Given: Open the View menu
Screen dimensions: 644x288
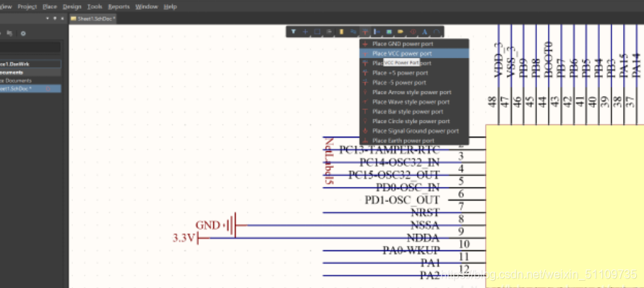Looking at the screenshot, I should click(6, 7).
